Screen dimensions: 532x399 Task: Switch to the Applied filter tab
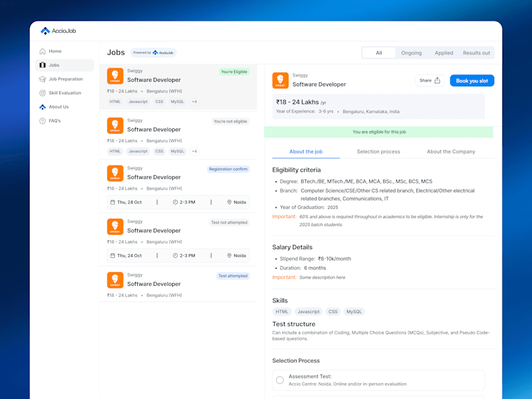pos(444,53)
